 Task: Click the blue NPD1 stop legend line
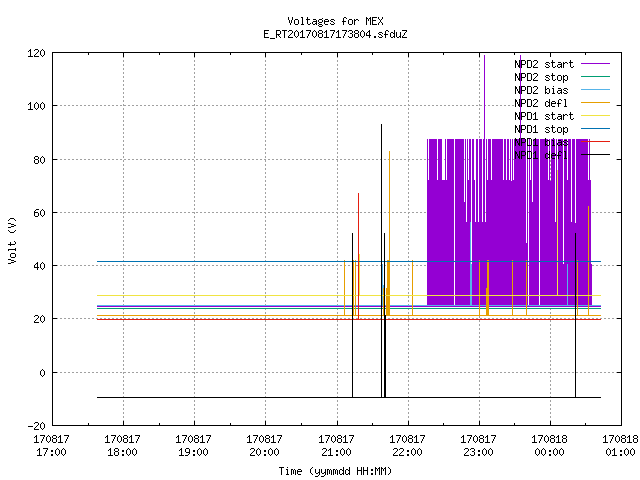pos(595,129)
